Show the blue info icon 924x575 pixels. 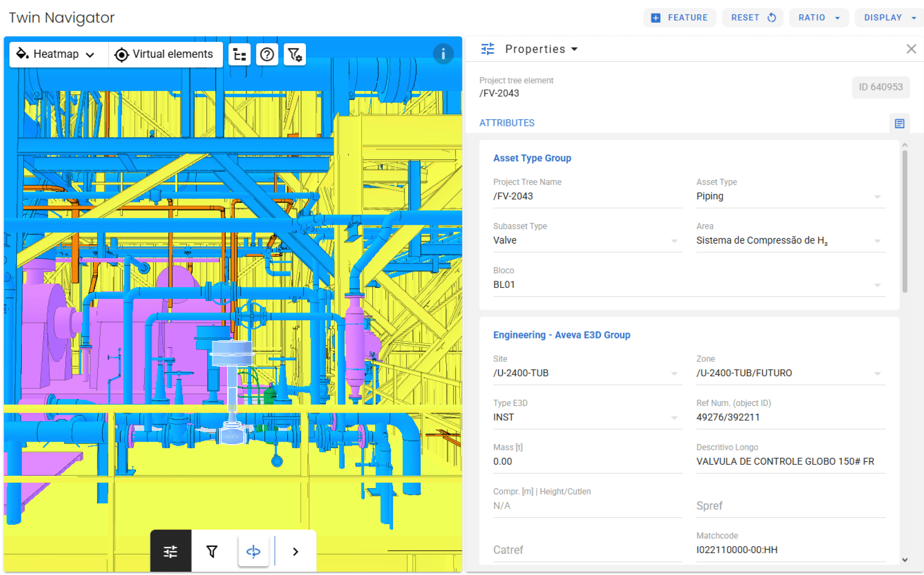tap(443, 54)
